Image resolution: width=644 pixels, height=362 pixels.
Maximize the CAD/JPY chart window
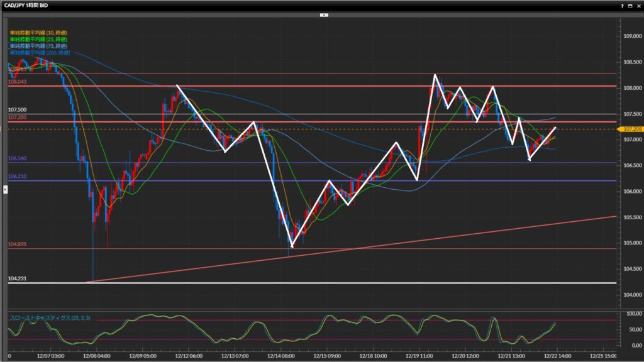point(630,5)
